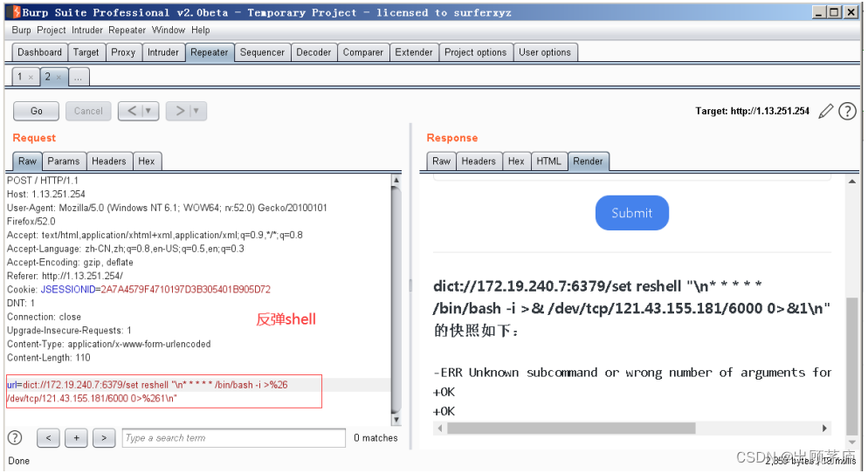Open the Help menu
Screen dimensions: 868x473
coord(200,30)
